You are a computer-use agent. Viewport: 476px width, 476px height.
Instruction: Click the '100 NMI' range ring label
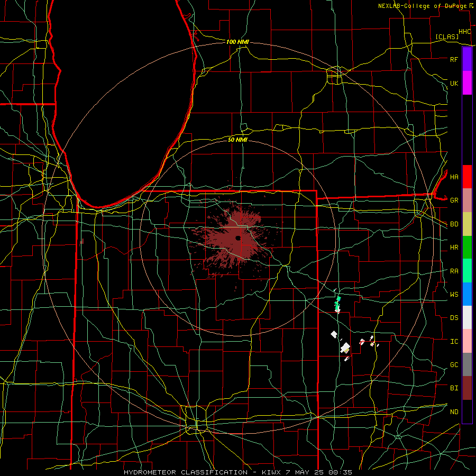tap(237, 42)
